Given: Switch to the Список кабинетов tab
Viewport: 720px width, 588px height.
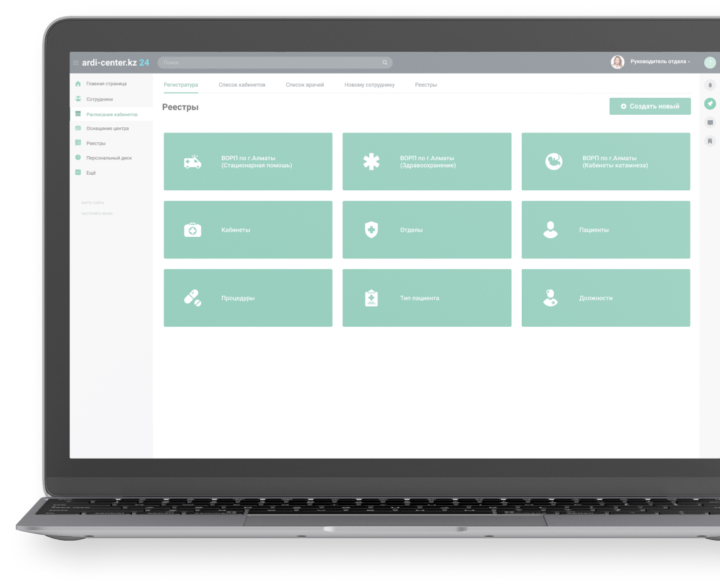Looking at the screenshot, I should (242, 85).
